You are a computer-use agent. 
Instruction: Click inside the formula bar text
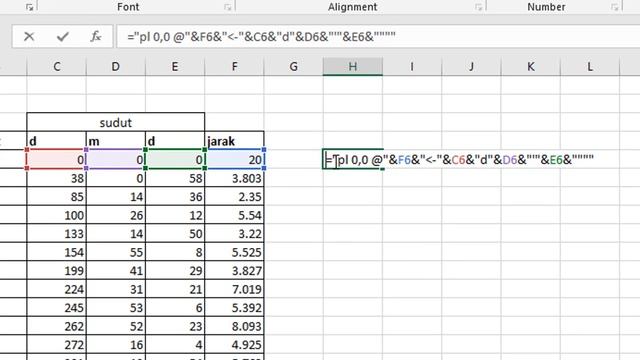click(x=261, y=37)
